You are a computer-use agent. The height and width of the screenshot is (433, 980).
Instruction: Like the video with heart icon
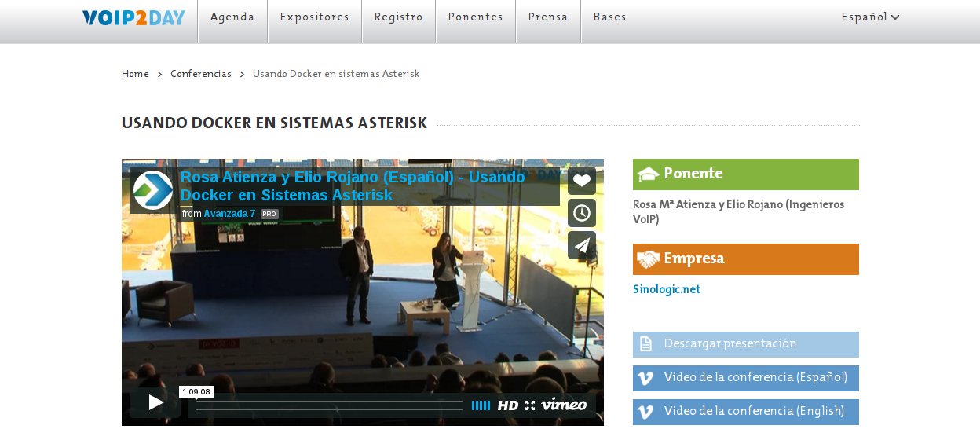pyautogui.click(x=581, y=181)
